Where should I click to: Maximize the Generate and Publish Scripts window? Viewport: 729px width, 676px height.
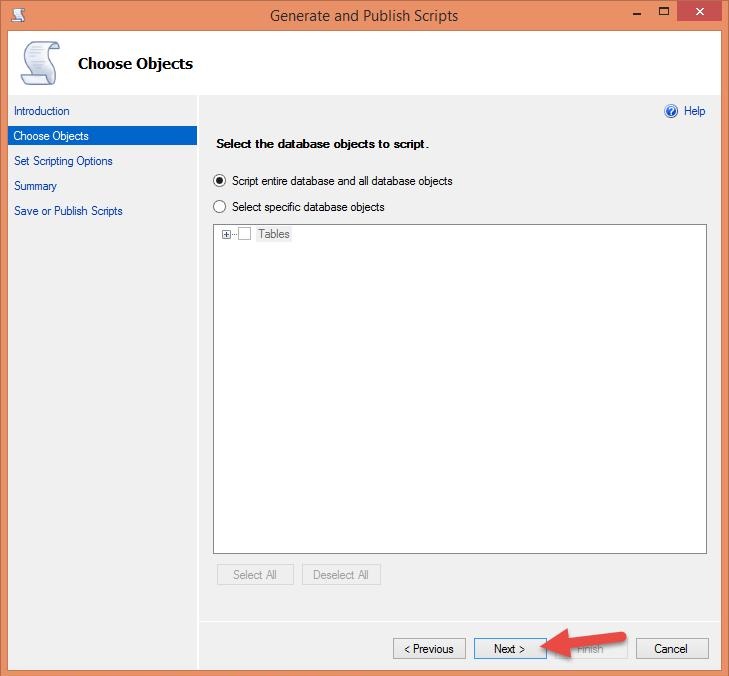(x=664, y=12)
